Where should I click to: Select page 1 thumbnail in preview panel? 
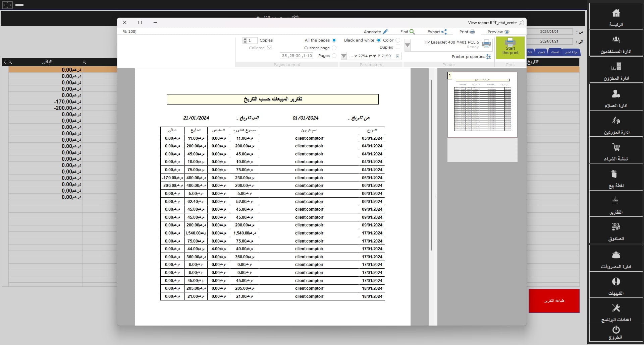click(482, 105)
